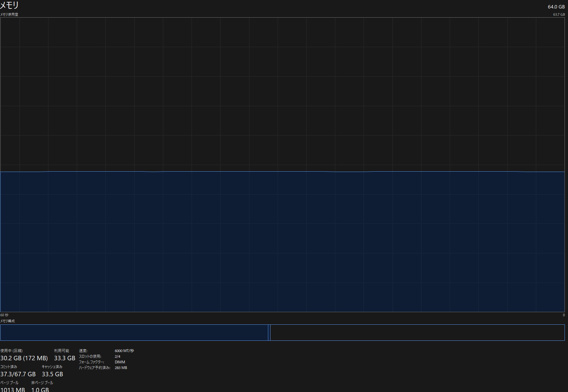The height and width of the screenshot is (392, 568).
Task: Click the thin modified segment in composition bar
Action: click(269, 333)
